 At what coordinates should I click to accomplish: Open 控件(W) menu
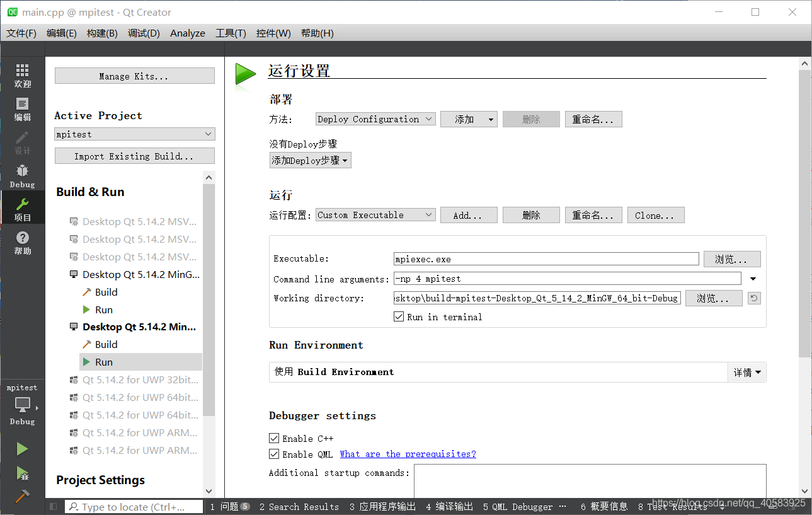point(273,33)
